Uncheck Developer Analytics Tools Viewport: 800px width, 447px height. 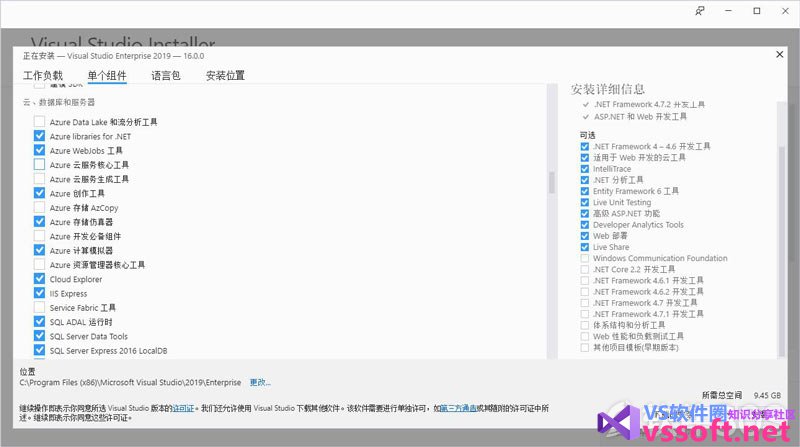pyautogui.click(x=585, y=225)
